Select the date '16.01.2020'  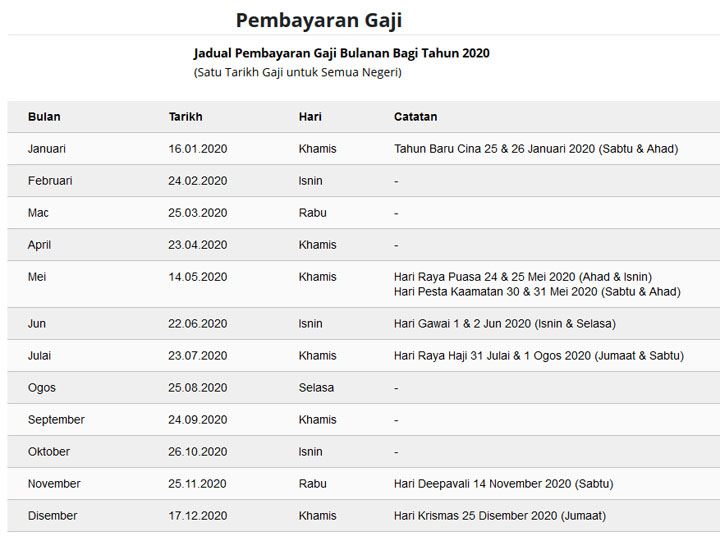tap(197, 149)
